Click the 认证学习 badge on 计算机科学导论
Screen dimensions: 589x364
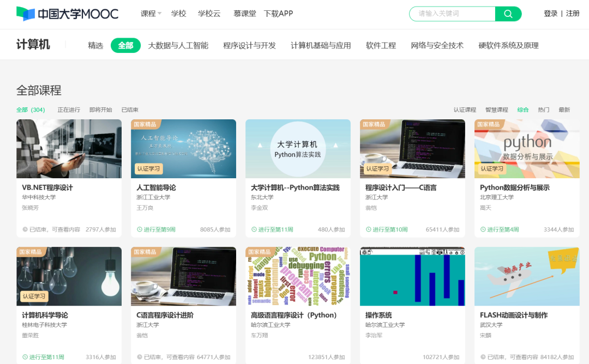(x=34, y=296)
